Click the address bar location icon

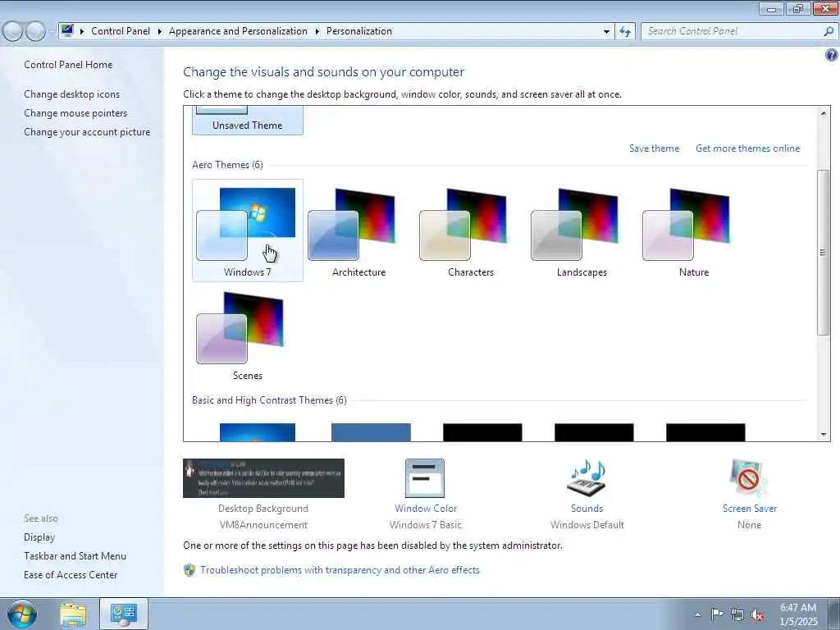(x=67, y=30)
